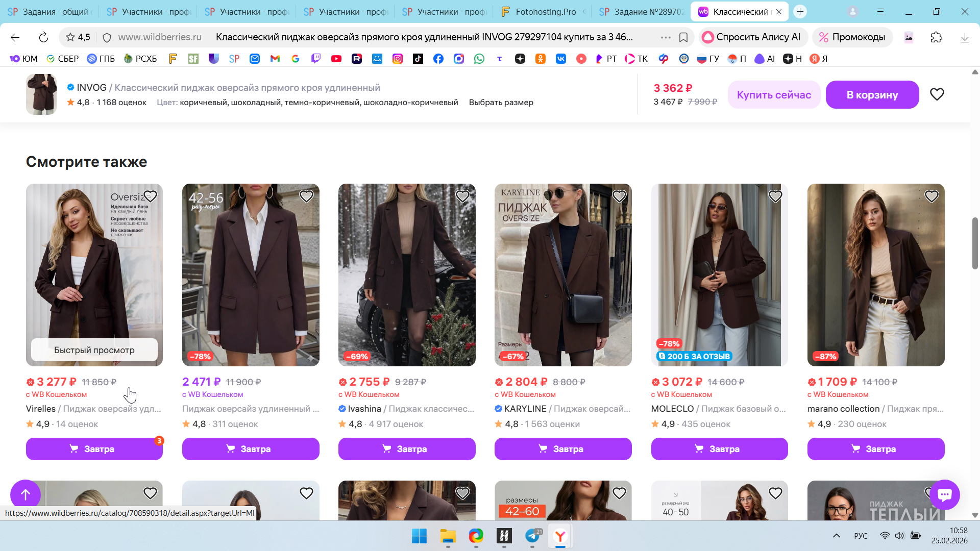The width and height of the screenshot is (980, 551).
Task: Toggle favorite heart on marano collection jacket
Action: pos(931,196)
